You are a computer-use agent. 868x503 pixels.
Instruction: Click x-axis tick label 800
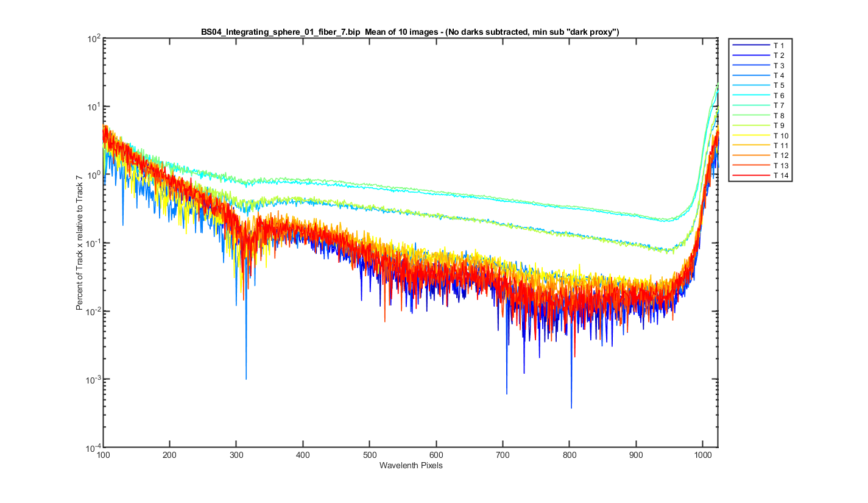pyautogui.click(x=570, y=455)
